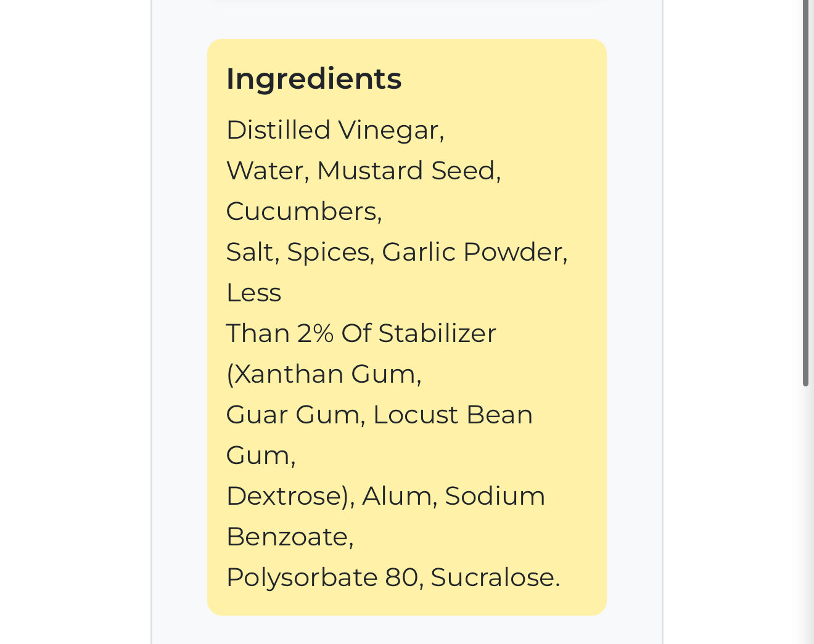
Task: Click on the word Spices
Action: (329, 252)
